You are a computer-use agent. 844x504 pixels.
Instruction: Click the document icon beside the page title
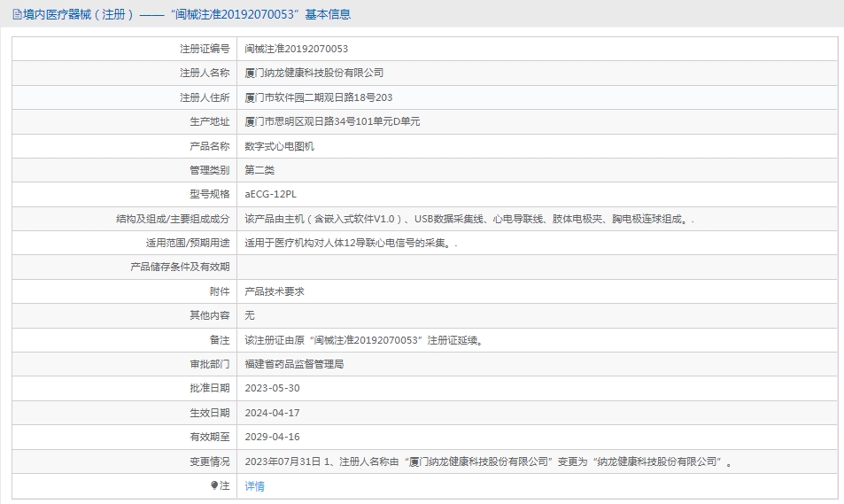tap(17, 14)
